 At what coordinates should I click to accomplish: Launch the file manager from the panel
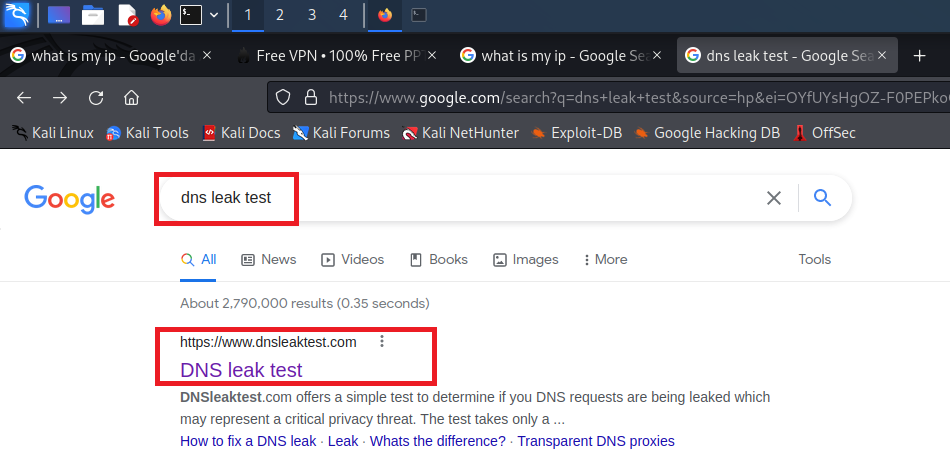pyautogui.click(x=93, y=15)
